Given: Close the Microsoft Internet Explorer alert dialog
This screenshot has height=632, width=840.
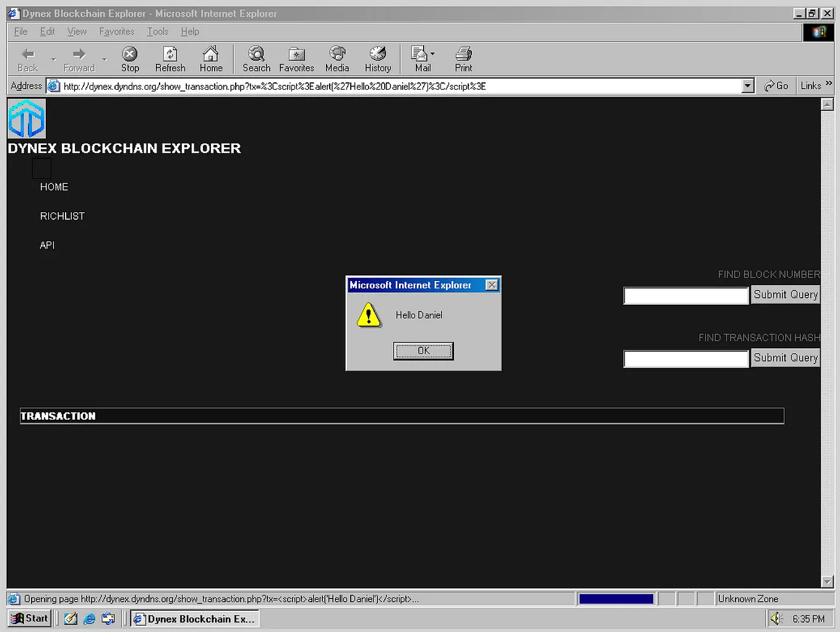Looking at the screenshot, I should tap(492, 285).
